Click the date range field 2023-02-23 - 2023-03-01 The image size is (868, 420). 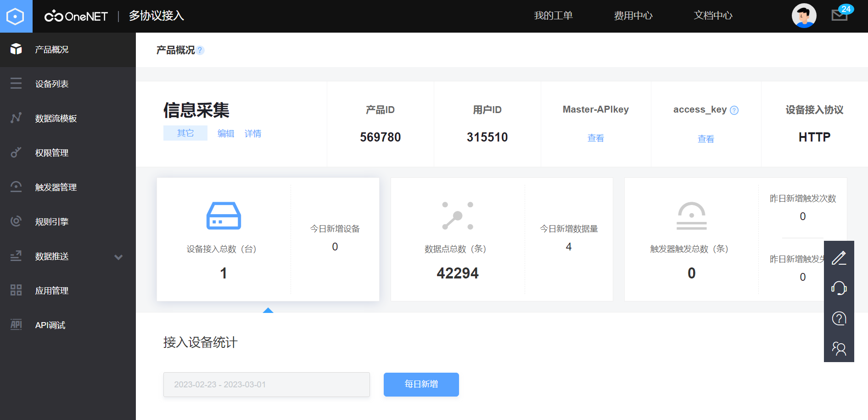point(267,385)
